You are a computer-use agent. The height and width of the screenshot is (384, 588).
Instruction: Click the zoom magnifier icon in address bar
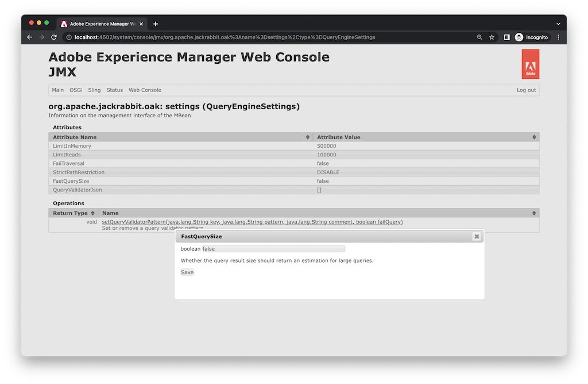click(479, 37)
